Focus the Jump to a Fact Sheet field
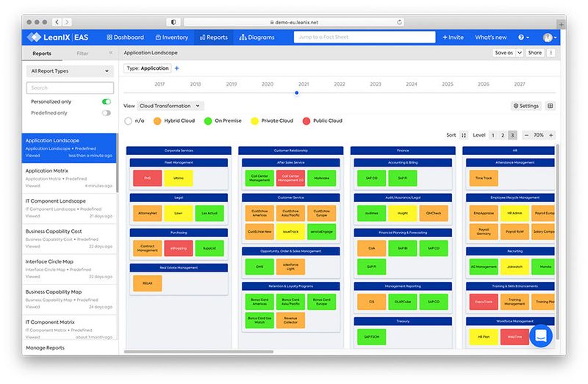588x384 pixels. click(364, 37)
